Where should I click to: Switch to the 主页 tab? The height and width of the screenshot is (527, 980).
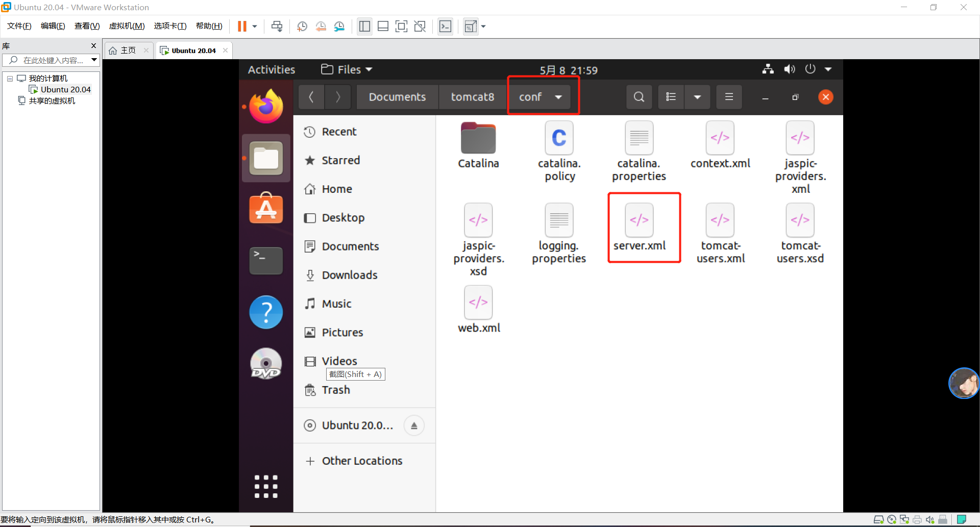click(x=128, y=50)
